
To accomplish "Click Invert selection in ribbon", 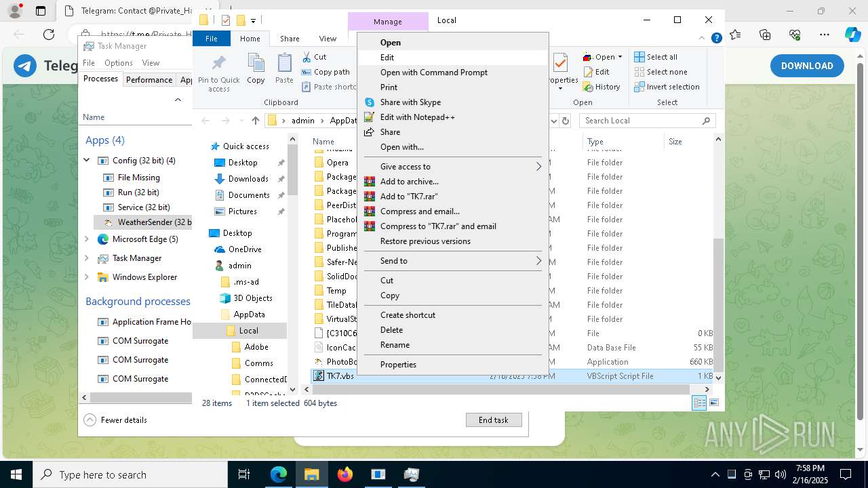I will point(667,87).
